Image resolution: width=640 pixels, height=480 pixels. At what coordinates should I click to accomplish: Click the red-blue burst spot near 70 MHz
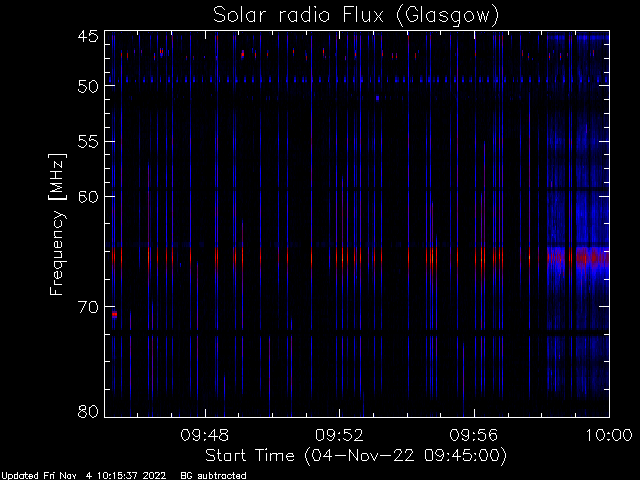pos(115,314)
